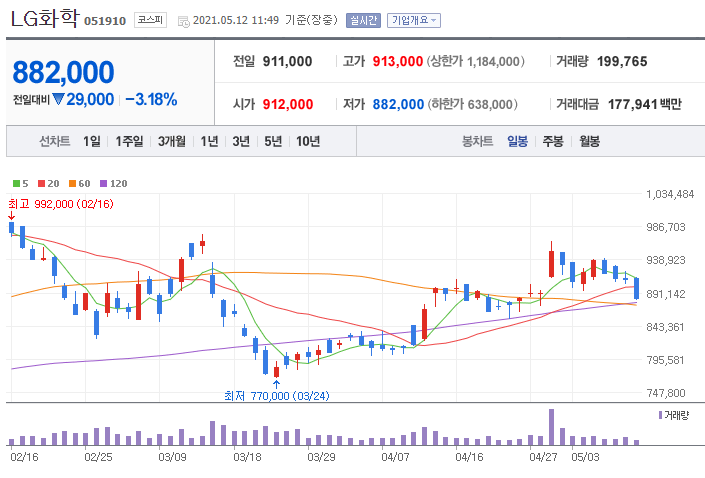Click the blue down-triangle price change icon
The image size is (705, 478).
58,99
